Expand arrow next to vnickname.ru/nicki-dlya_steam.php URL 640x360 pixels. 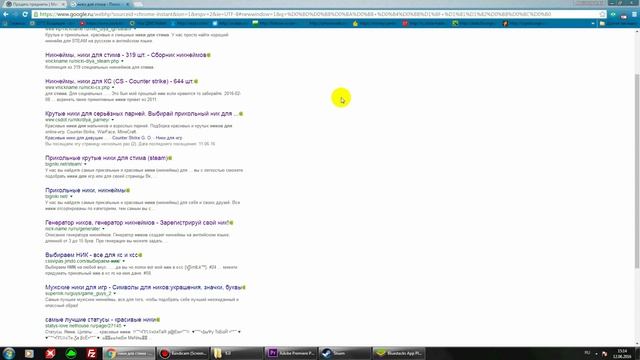pos(122,61)
